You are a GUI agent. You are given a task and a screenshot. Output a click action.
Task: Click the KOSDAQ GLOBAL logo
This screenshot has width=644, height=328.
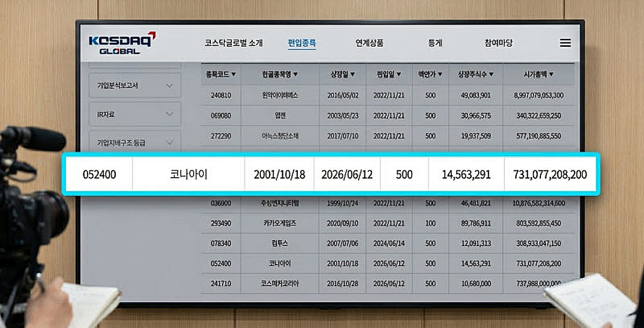(122, 43)
